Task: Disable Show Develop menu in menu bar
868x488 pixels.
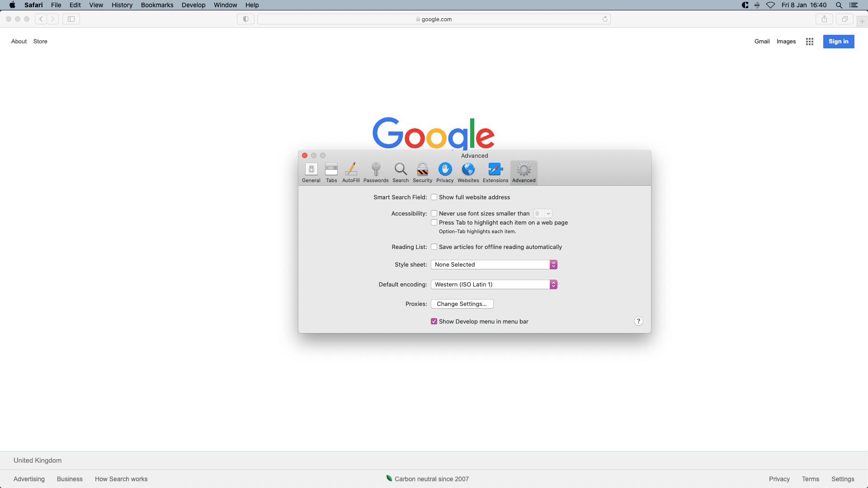Action: (x=434, y=322)
